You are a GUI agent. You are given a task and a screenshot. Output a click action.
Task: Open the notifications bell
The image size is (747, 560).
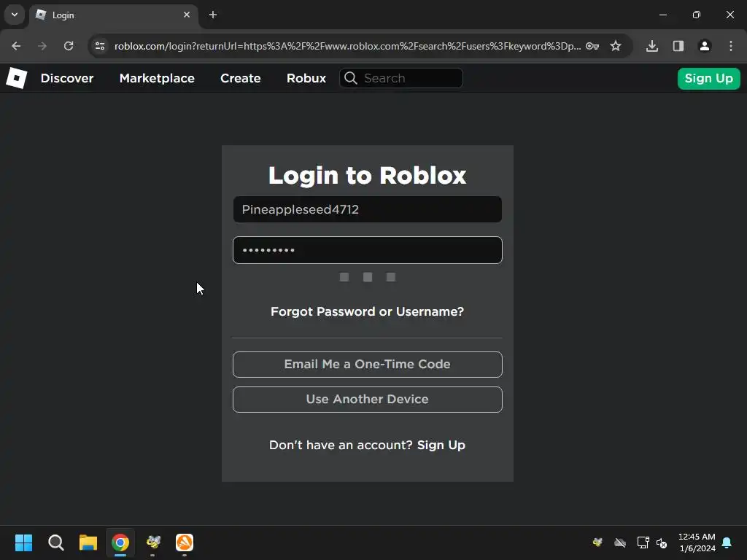click(727, 542)
